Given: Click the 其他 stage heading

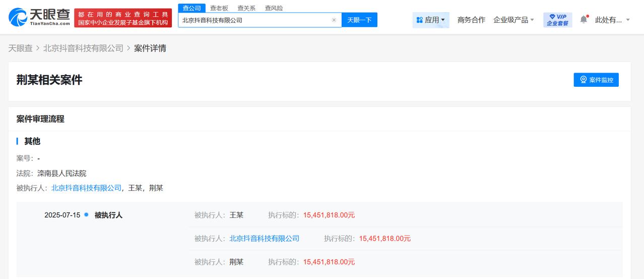Looking at the screenshot, I should [x=32, y=141].
